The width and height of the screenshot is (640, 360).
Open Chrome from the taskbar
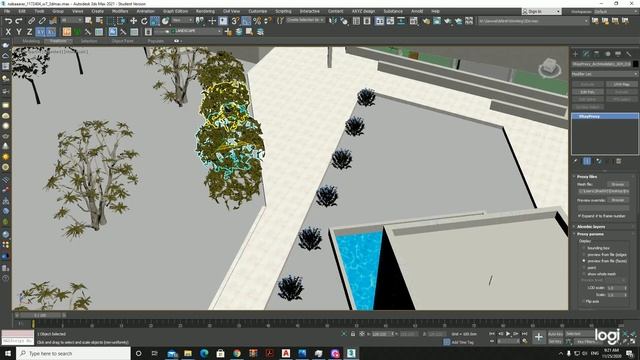237,353
